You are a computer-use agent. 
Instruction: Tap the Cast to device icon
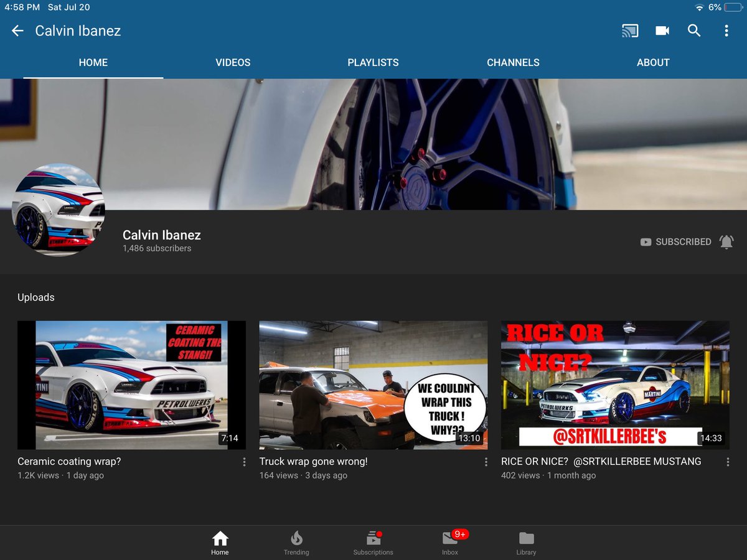[630, 30]
